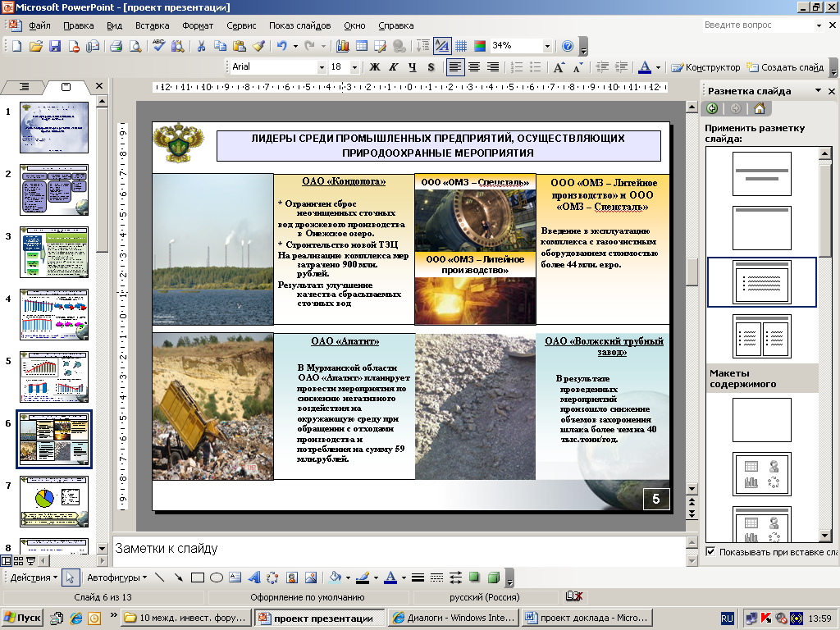Toggle the show grid button
Screen dimensions: 840x630
coord(461,46)
